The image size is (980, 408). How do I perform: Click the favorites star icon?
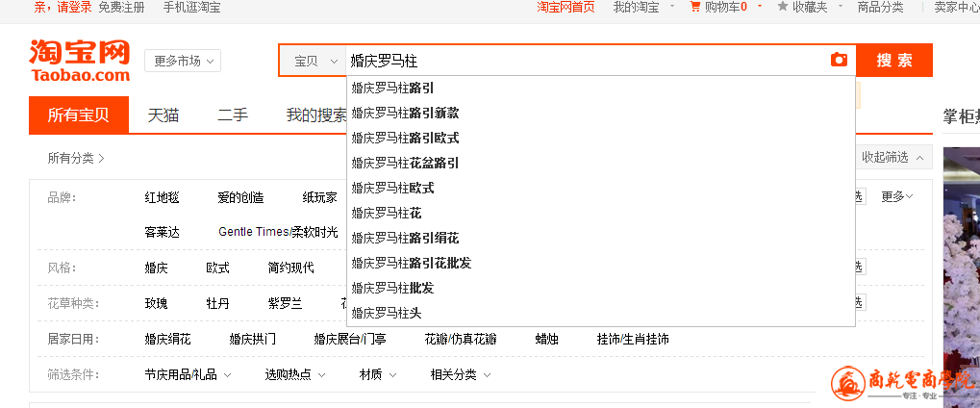point(783,7)
